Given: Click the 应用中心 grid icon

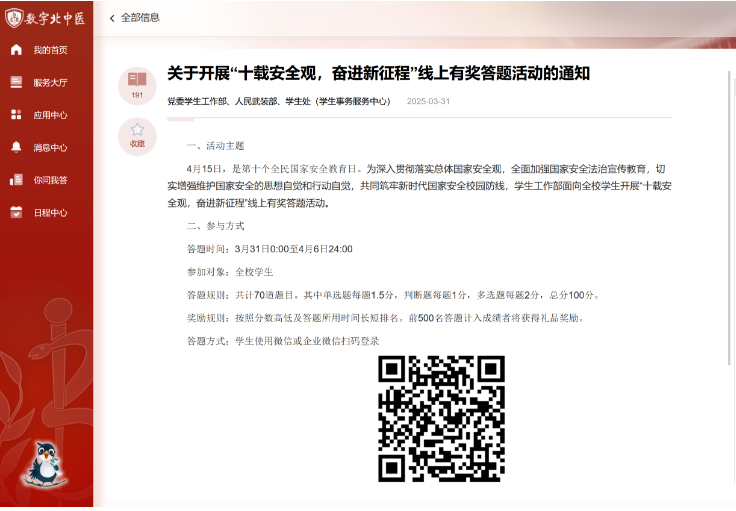Looking at the screenshot, I should pos(16,115).
